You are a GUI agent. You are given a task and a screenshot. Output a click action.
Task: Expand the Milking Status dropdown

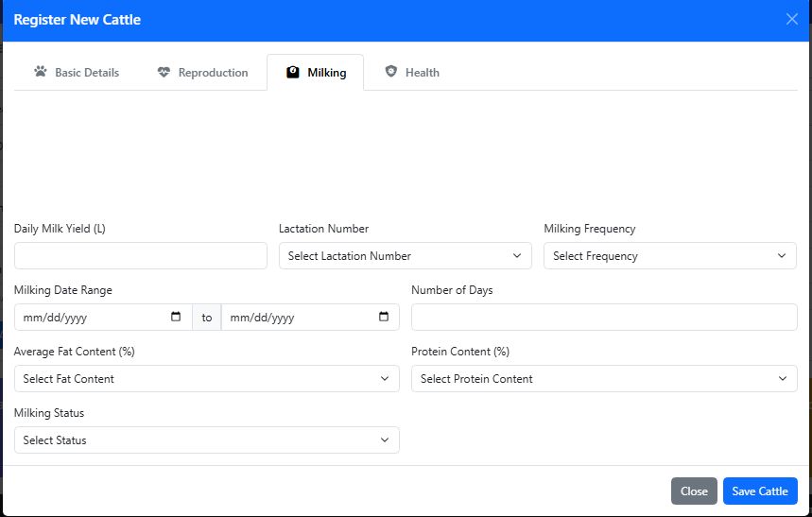pos(206,440)
